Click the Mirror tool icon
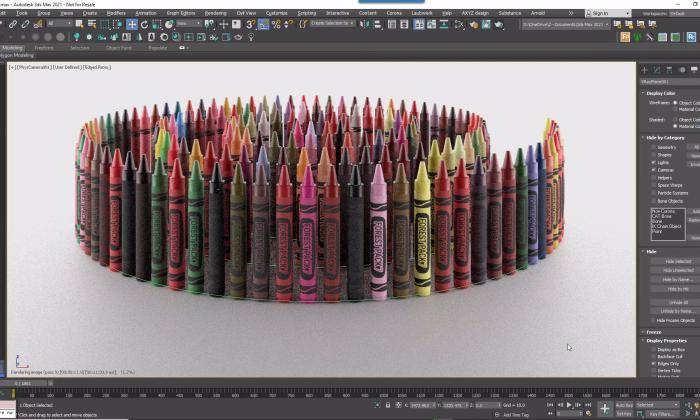This screenshot has width=700, height=420. click(x=365, y=24)
